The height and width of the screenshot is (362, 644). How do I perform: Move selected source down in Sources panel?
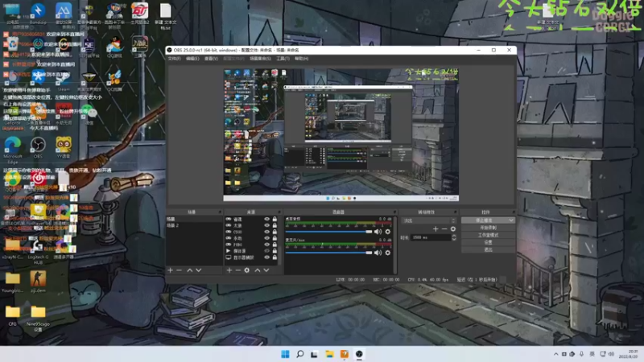[266, 270]
